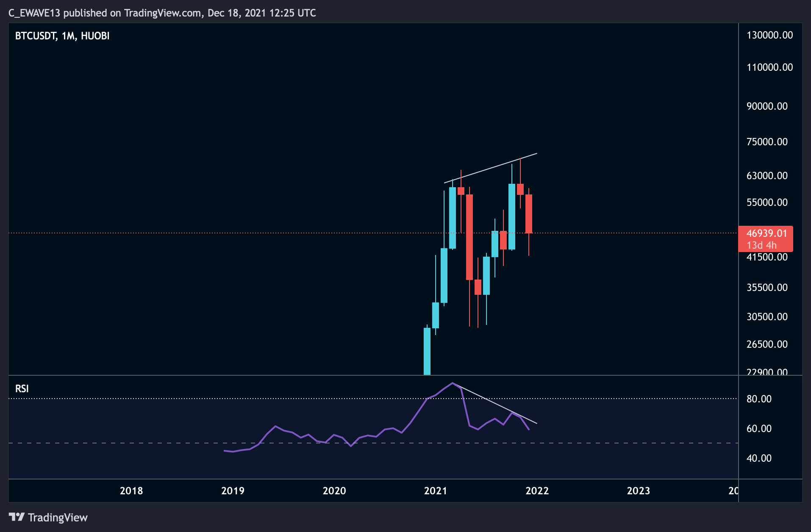Click the latest red December candle body
The width and height of the screenshot is (811, 532).
529,213
